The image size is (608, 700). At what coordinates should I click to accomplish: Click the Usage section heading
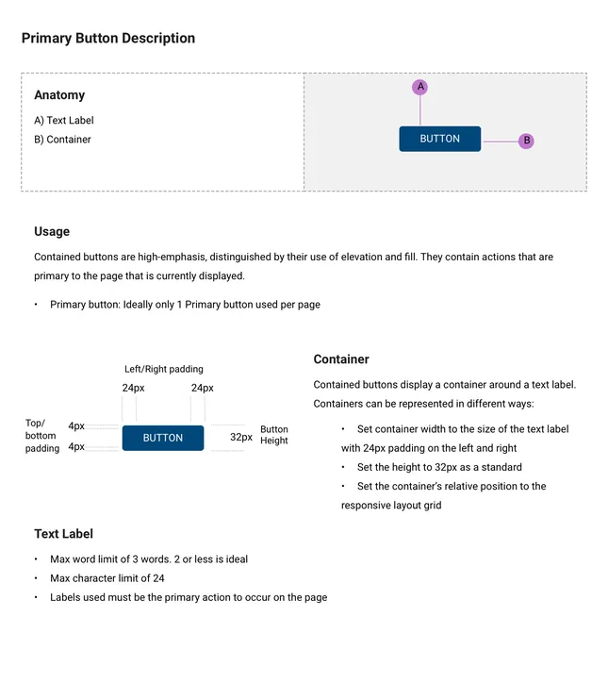pos(52,232)
